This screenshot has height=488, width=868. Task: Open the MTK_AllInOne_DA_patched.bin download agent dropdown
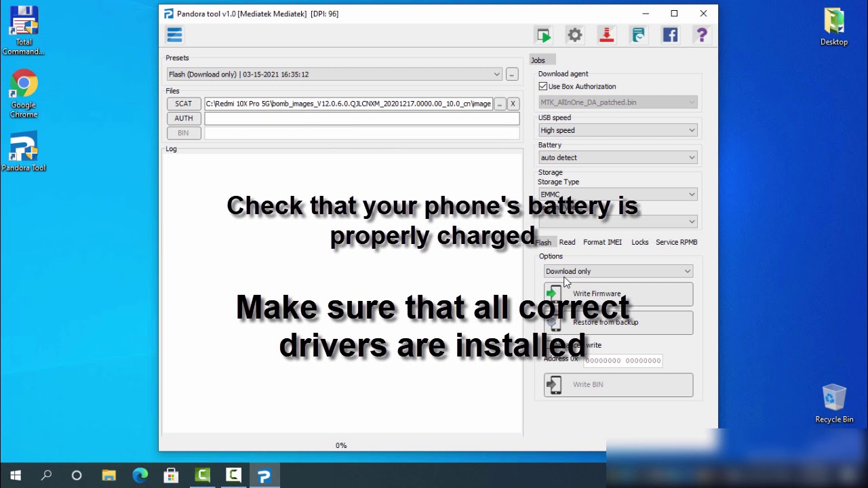click(618, 102)
